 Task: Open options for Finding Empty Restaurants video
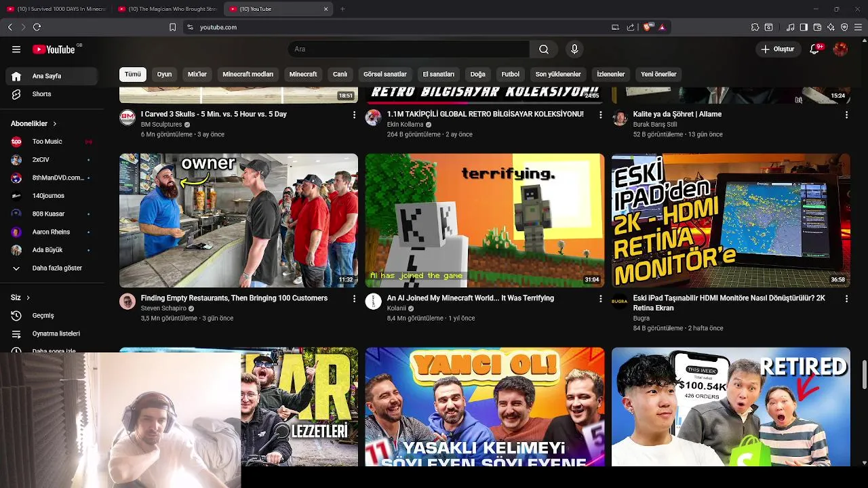(x=354, y=299)
